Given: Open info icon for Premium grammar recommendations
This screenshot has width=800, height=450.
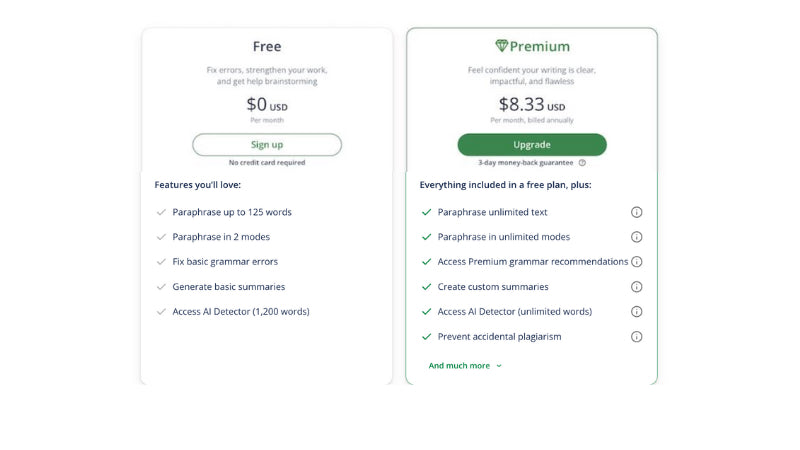Looking at the screenshot, I should (636, 262).
